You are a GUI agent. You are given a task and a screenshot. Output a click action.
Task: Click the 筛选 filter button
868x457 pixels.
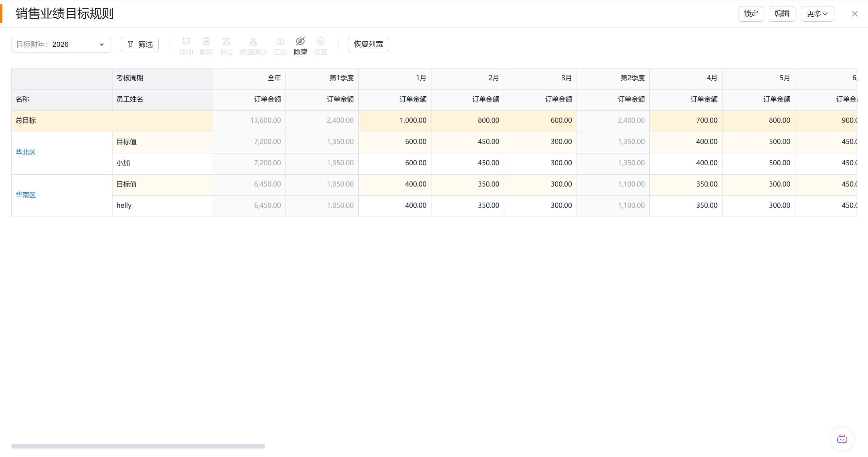[x=140, y=44]
